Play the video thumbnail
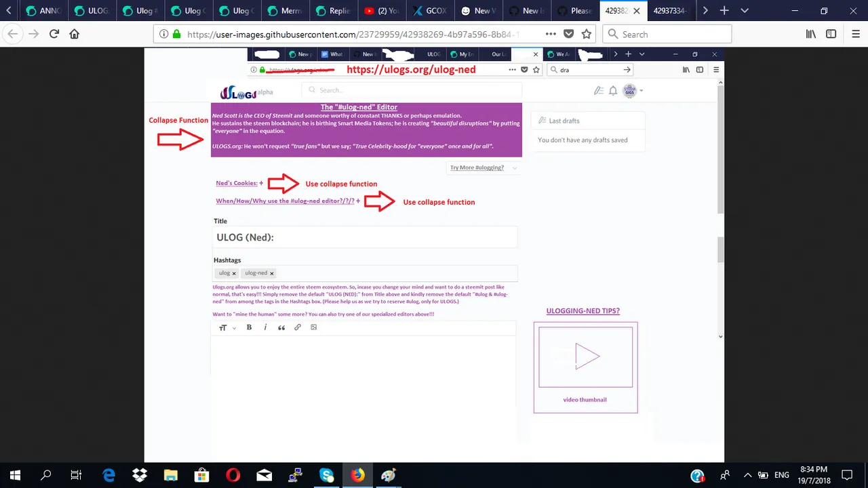 point(586,357)
